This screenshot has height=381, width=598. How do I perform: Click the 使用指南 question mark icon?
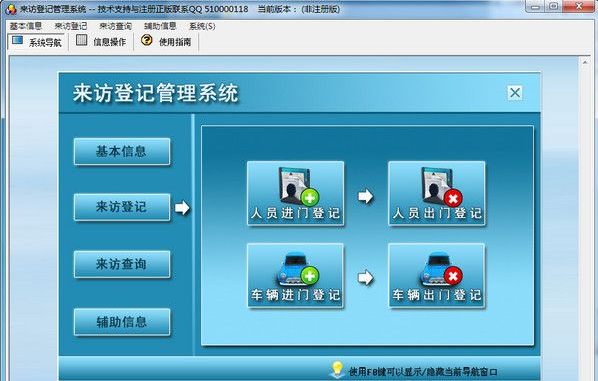tap(146, 40)
